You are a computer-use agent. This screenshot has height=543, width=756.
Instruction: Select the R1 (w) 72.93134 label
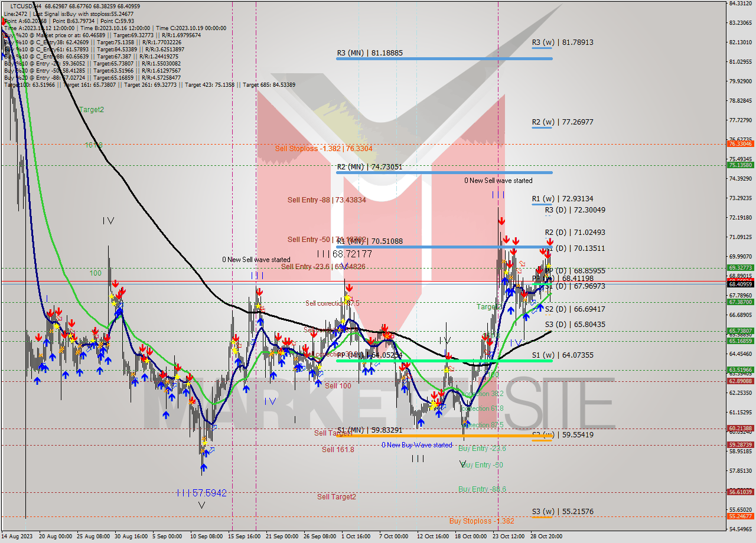(562, 199)
